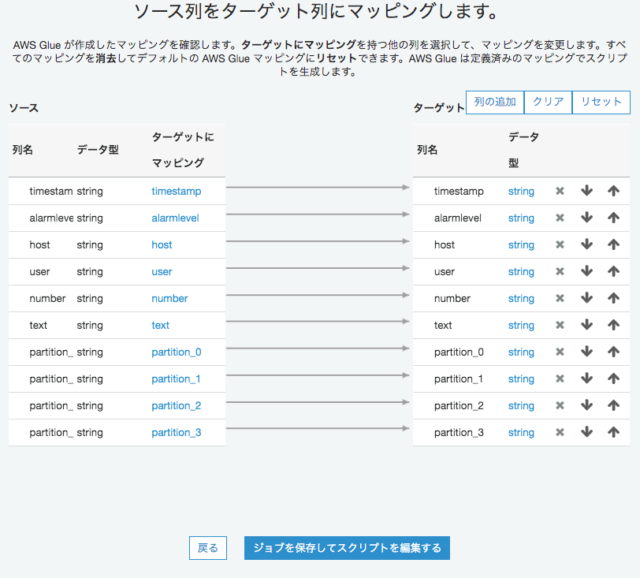This screenshot has height=578, width=640.
Task: Remove the timestamp target column
Action: tap(560, 191)
